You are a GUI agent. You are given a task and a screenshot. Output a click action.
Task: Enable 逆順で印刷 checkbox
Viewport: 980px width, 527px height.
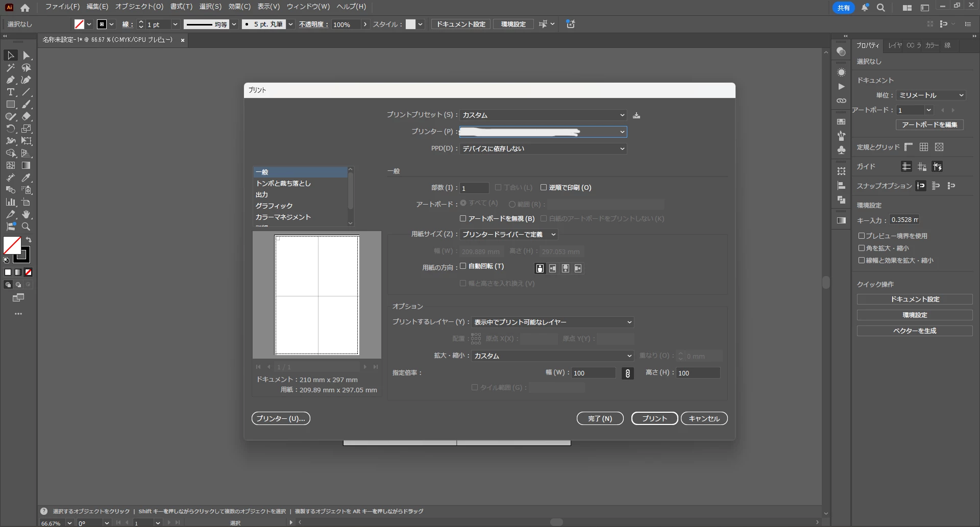[x=544, y=188]
